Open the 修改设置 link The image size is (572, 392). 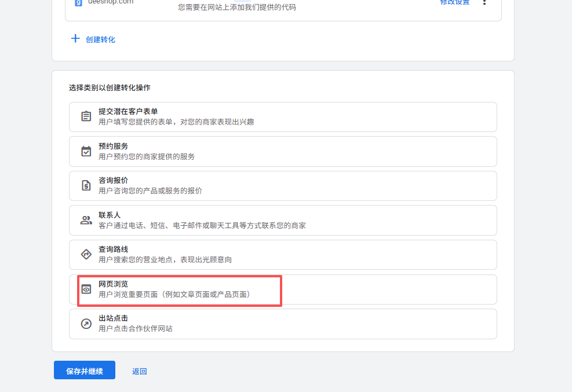point(454,2)
